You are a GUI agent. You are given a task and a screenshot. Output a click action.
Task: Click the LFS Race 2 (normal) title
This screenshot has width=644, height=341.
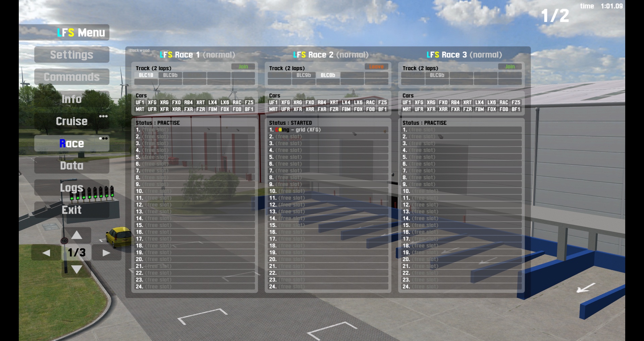click(x=331, y=55)
